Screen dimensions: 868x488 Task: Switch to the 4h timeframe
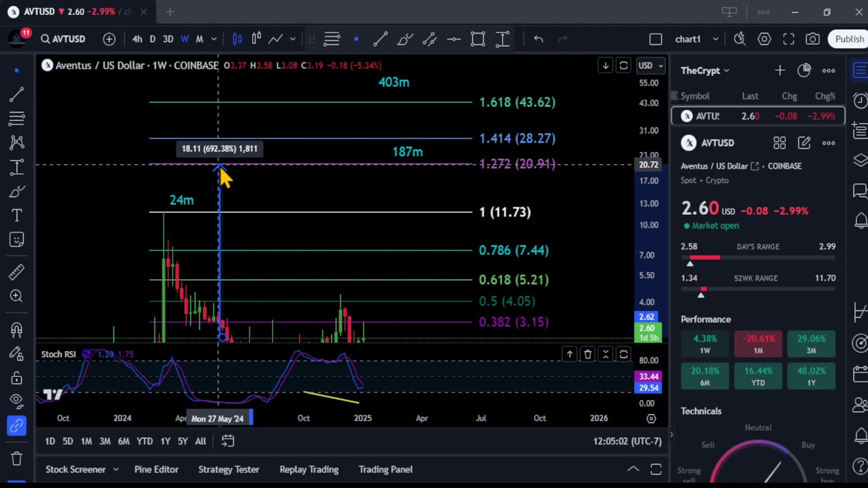[x=137, y=39]
